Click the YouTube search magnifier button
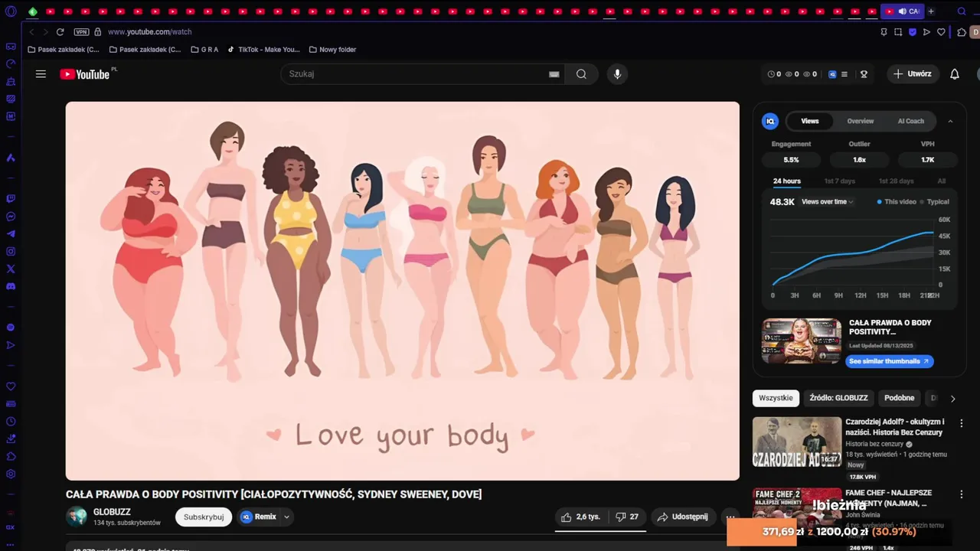Viewport: 980px width, 551px height. pos(581,74)
